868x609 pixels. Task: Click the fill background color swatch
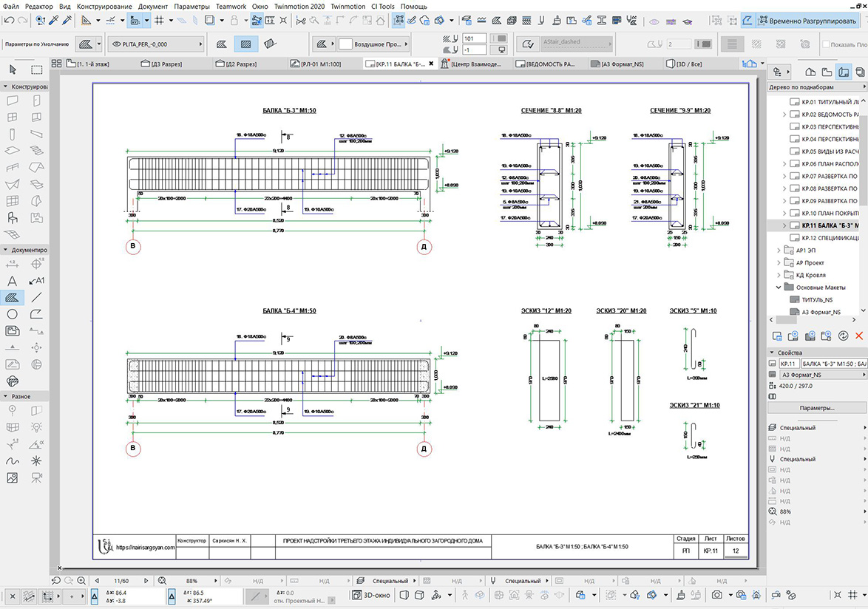click(x=345, y=44)
